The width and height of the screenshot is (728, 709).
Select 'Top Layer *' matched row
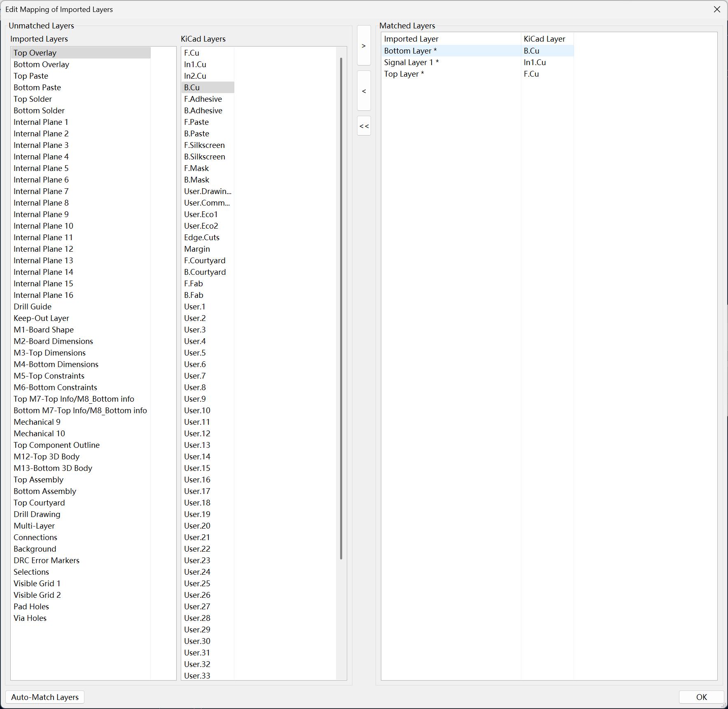click(x=478, y=74)
